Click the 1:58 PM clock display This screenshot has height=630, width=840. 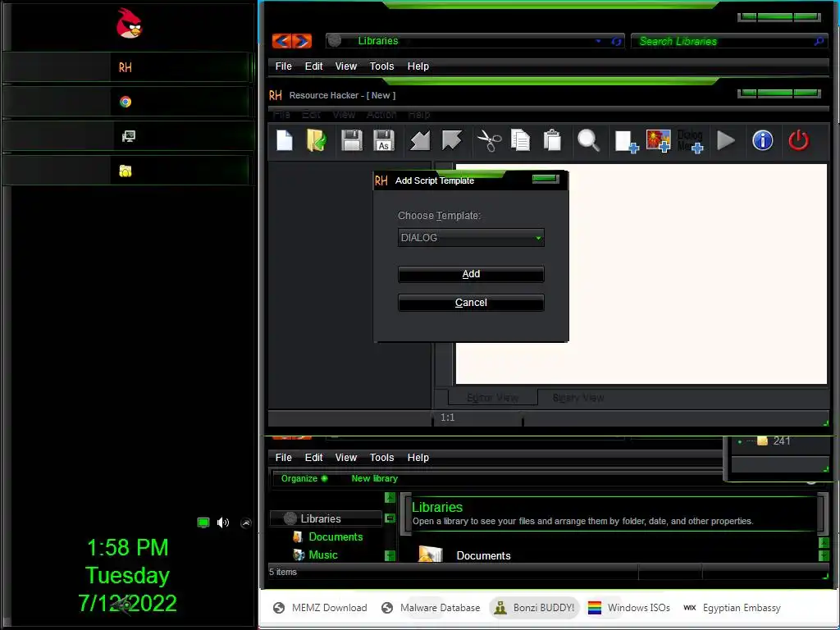[127, 547]
